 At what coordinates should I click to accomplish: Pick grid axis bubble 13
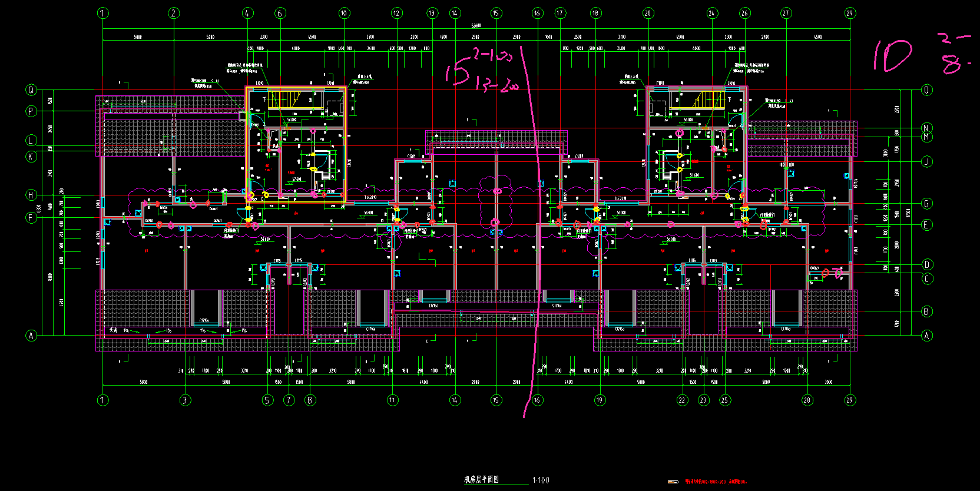[432, 13]
